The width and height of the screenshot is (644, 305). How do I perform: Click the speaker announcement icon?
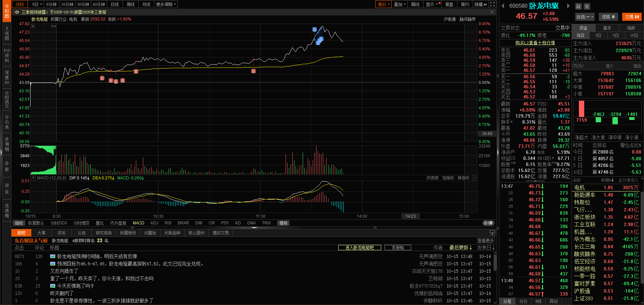tap(17, 12)
